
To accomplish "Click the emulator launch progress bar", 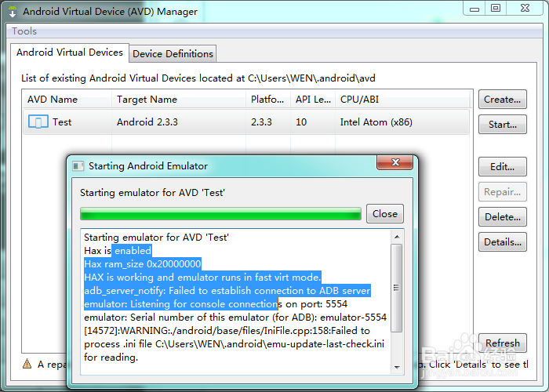I will (x=220, y=214).
